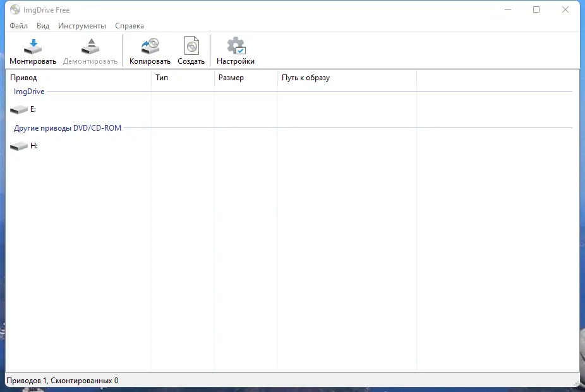Open the Файл menu
This screenshot has width=585, height=392.
tap(19, 26)
